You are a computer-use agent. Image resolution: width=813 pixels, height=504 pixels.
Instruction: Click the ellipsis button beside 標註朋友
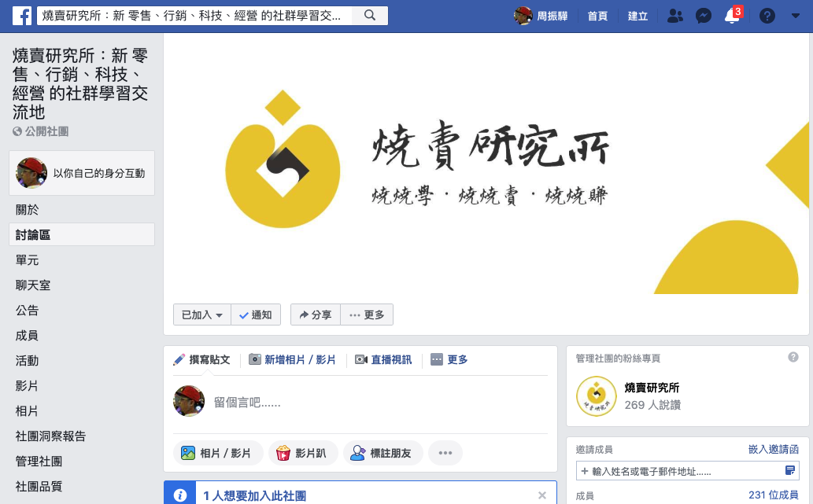coord(445,453)
